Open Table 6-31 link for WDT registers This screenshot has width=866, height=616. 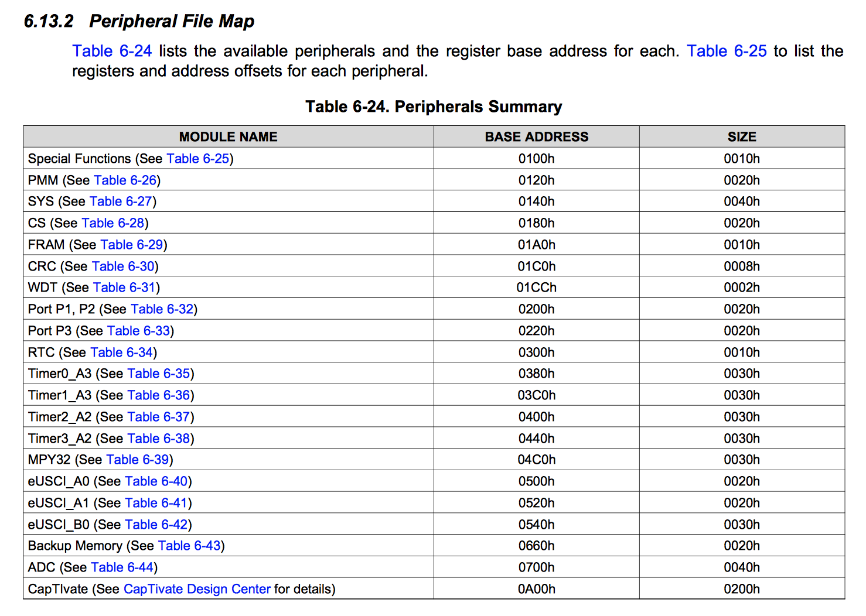tap(124, 287)
